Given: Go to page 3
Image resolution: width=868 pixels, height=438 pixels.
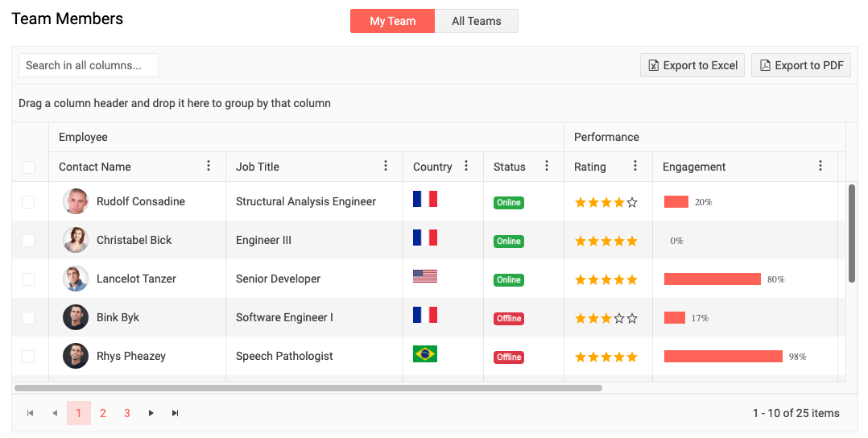Looking at the screenshot, I should click(x=127, y=413).
